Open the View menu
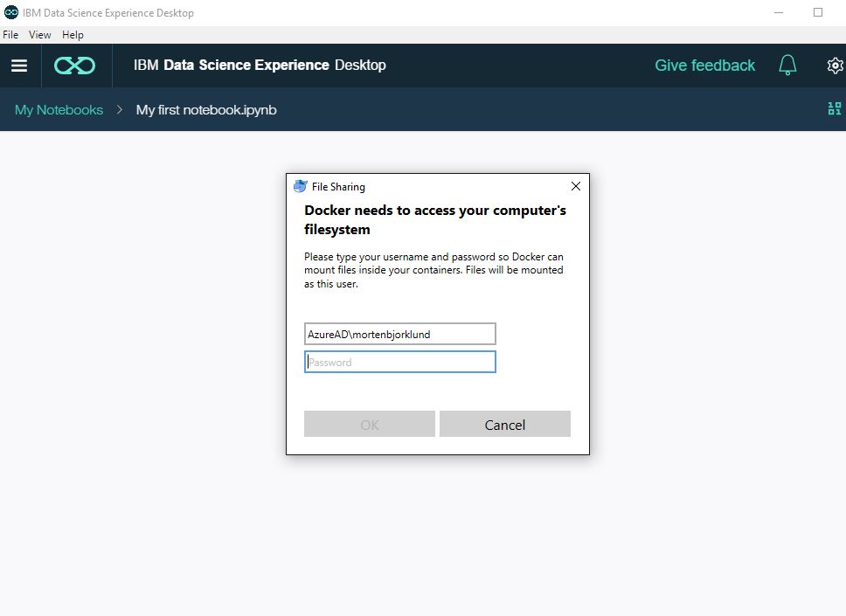Screen dimensions: 846x616 coord(39,34)
